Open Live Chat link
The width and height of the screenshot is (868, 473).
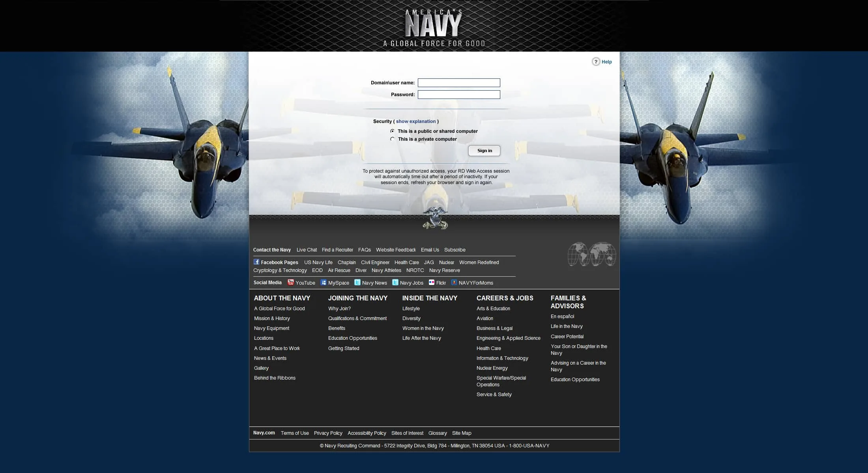coord(307,250)
